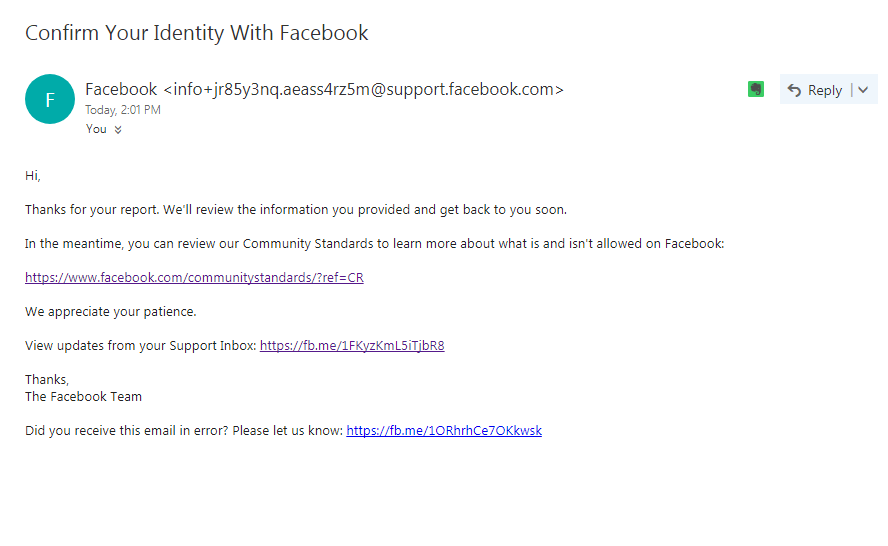Follow the email-in-error fb.me link
Viewport: 888px width, 546px height.
(x=444, y=431)
